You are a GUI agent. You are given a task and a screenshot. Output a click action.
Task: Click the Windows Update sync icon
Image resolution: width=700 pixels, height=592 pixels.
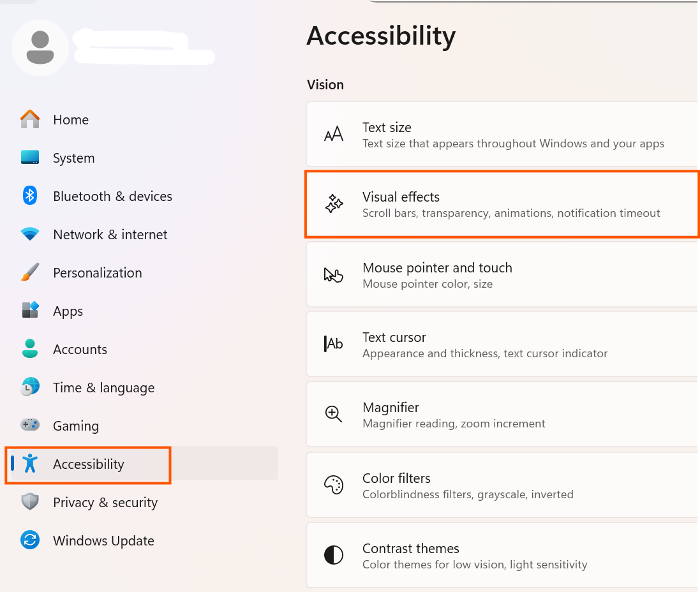pyautogui.click(x=30, y=540)
